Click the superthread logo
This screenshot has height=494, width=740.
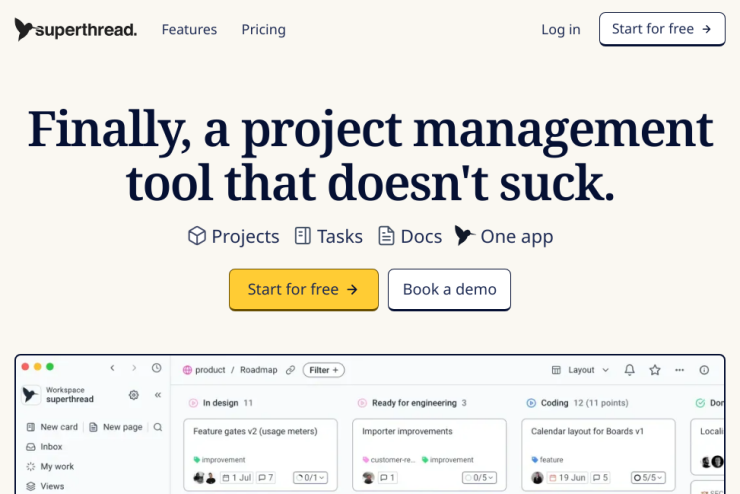76,29
